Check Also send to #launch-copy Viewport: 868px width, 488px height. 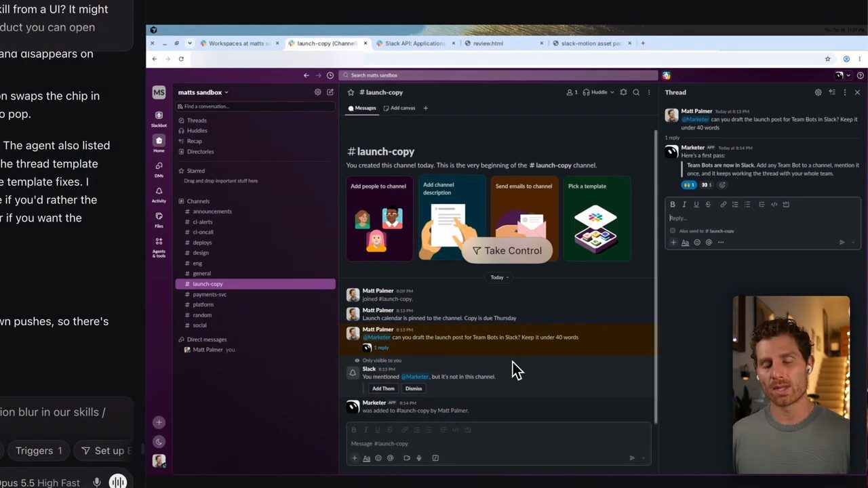coord(673,230)
